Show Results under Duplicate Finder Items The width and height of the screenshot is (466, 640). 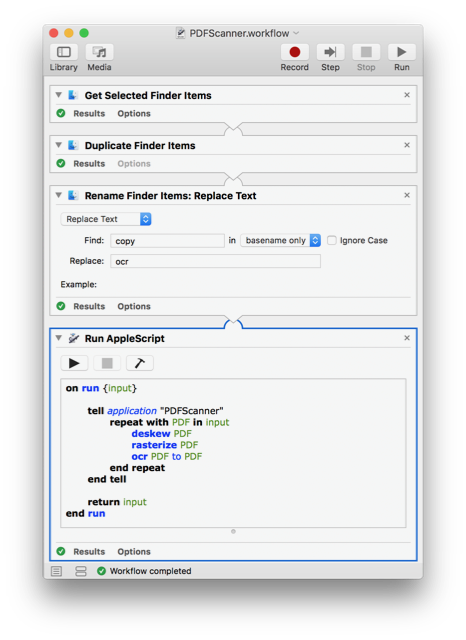tap(89, 164)
